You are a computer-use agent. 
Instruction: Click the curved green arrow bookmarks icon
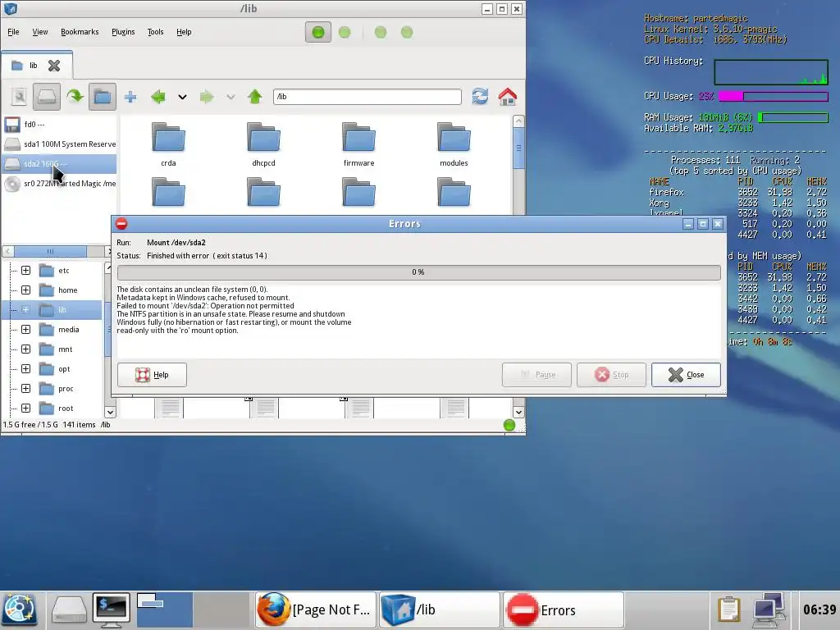tap(75, 97)
